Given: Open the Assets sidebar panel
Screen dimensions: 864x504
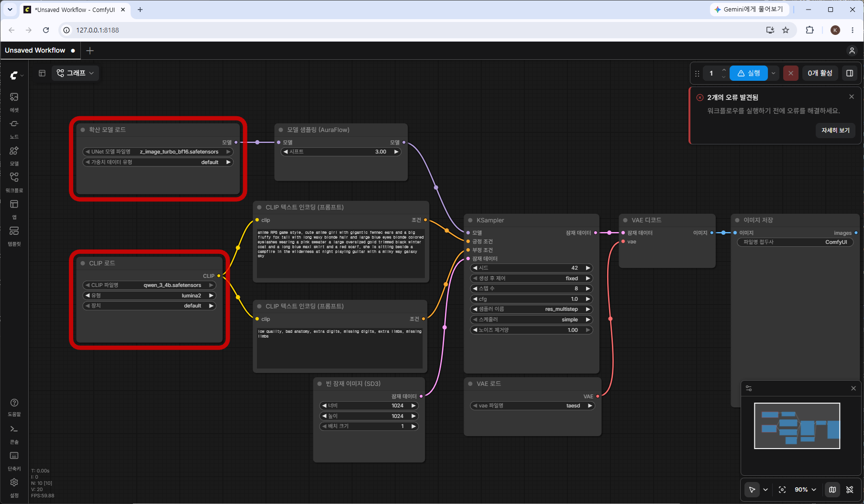Looking at the screenshot, I should pyautogui.click(x=14, y=101).
